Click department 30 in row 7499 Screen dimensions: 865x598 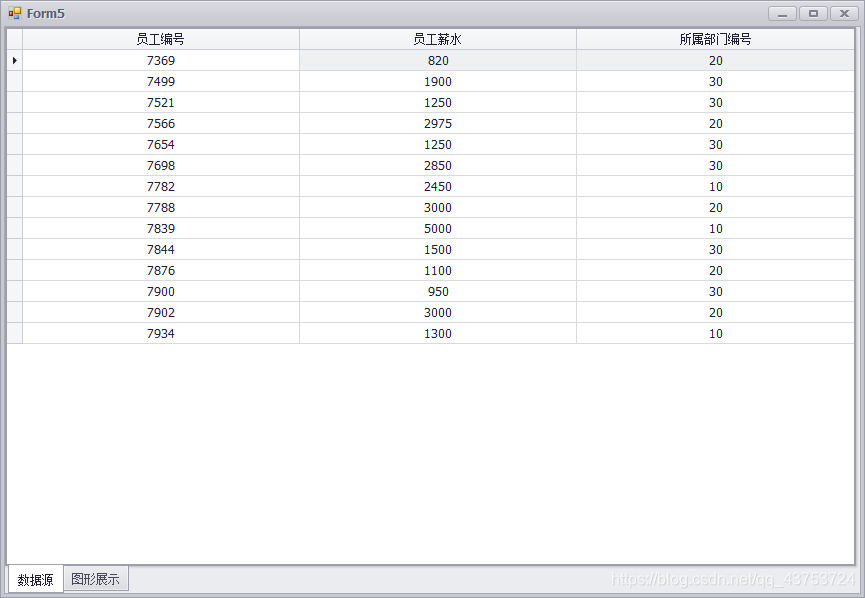click(x=715, y=81)
